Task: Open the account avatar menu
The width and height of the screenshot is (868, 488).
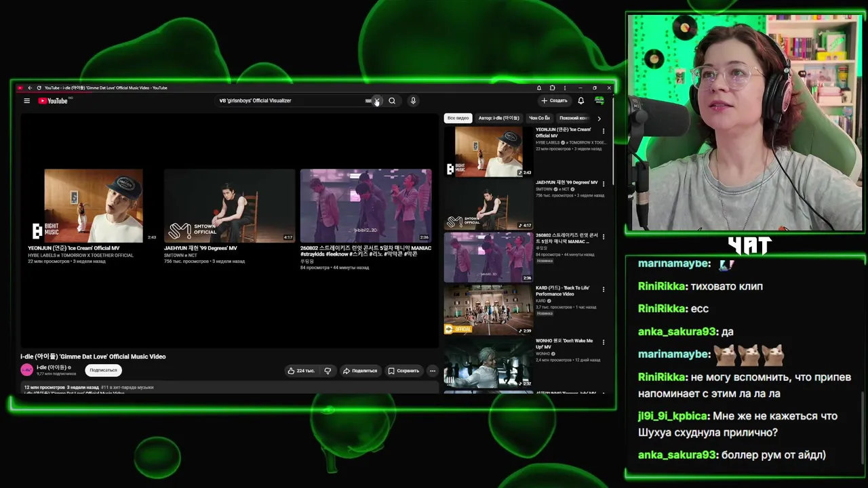Action: [x=599, y=101]
